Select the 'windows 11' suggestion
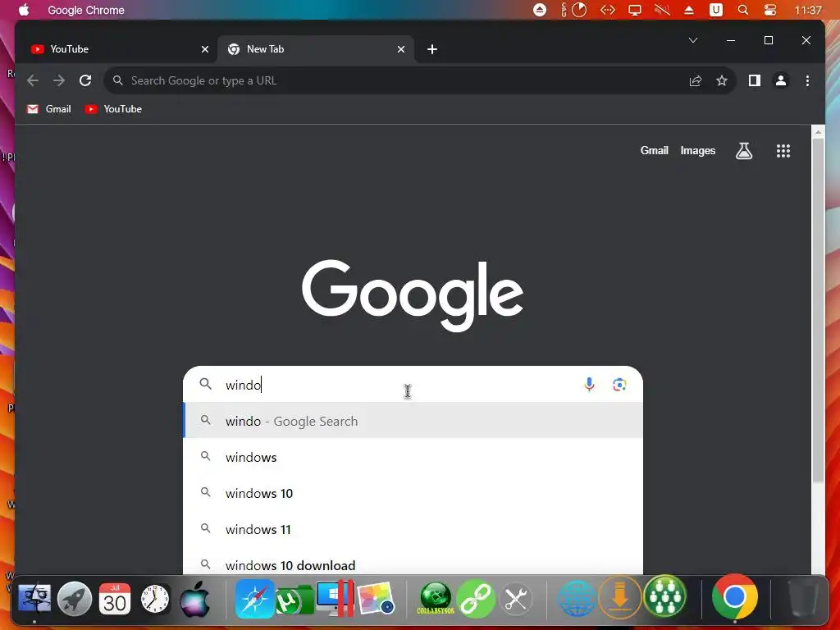This screenshot has width=840, height=630. tap(413, 529)
